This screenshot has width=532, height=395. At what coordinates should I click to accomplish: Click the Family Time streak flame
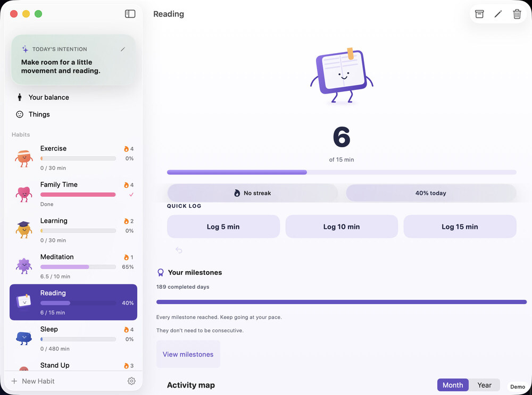(x=126, y=185)
